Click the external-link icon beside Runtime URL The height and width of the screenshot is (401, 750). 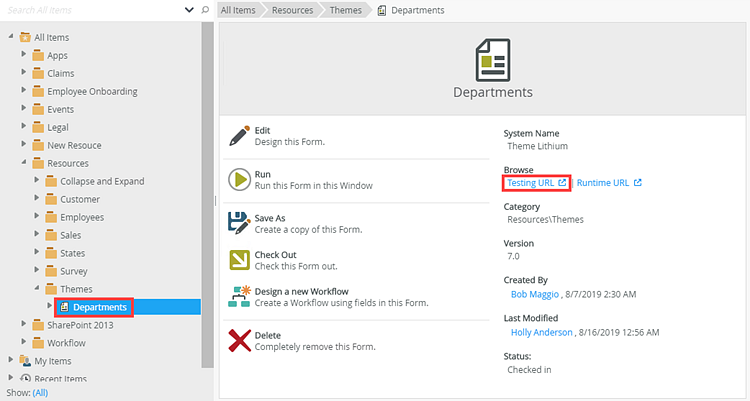pos(638,183)
